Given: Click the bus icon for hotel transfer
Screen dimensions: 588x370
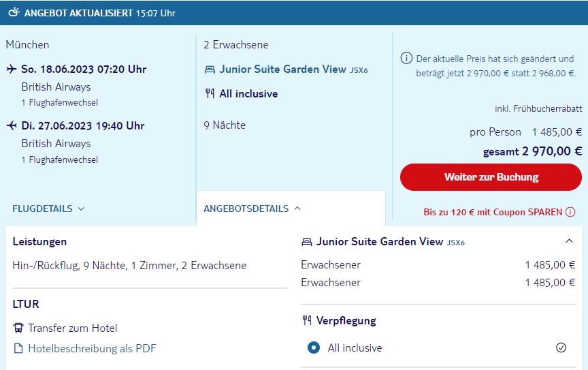Looking at the screenshot, I should coord(18,328).
